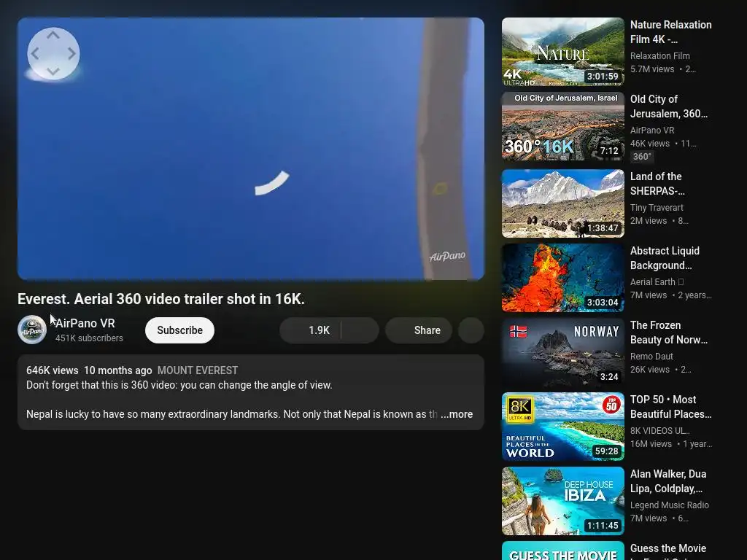Open Deep House Ibiza video thumbnail
Viewport: 747px width, 560px height.
(x=562, y=500)
